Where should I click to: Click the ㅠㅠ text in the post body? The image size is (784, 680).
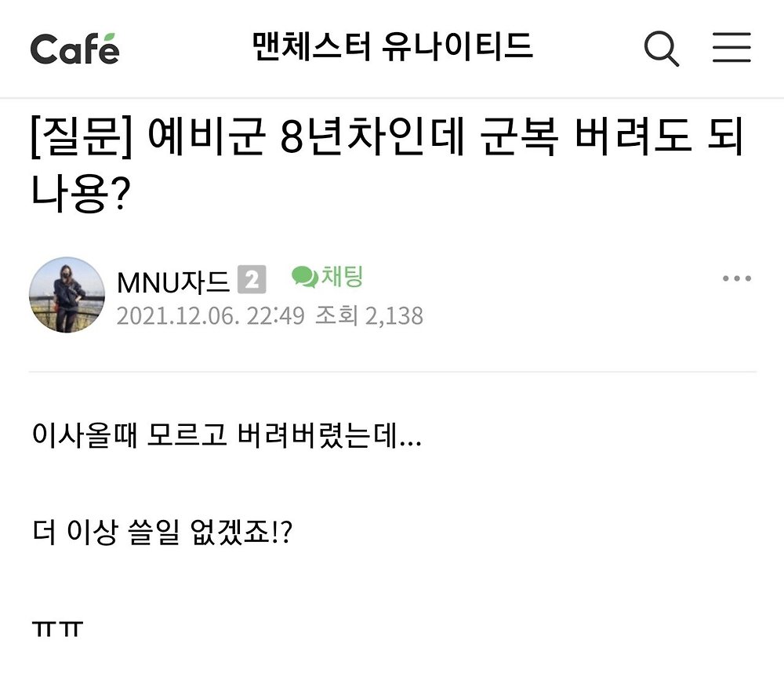(57, 630)
